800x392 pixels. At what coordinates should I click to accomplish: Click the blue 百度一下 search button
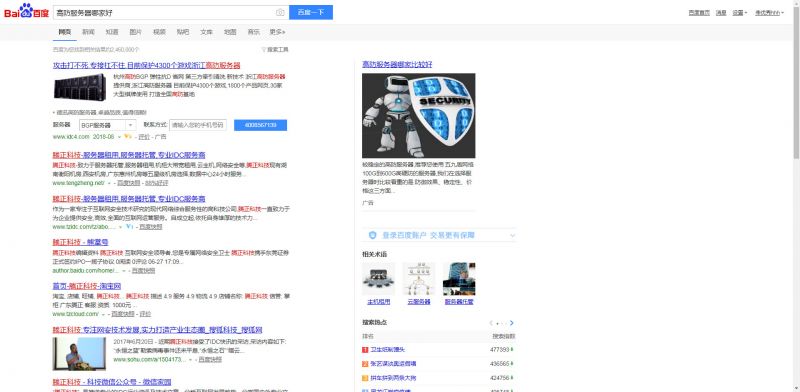point(311,12)
